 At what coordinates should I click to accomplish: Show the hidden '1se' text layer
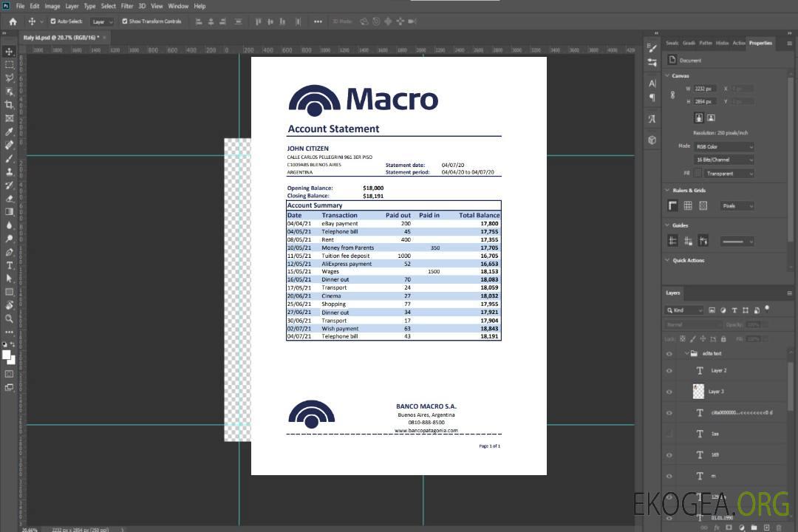coord(669,434)
